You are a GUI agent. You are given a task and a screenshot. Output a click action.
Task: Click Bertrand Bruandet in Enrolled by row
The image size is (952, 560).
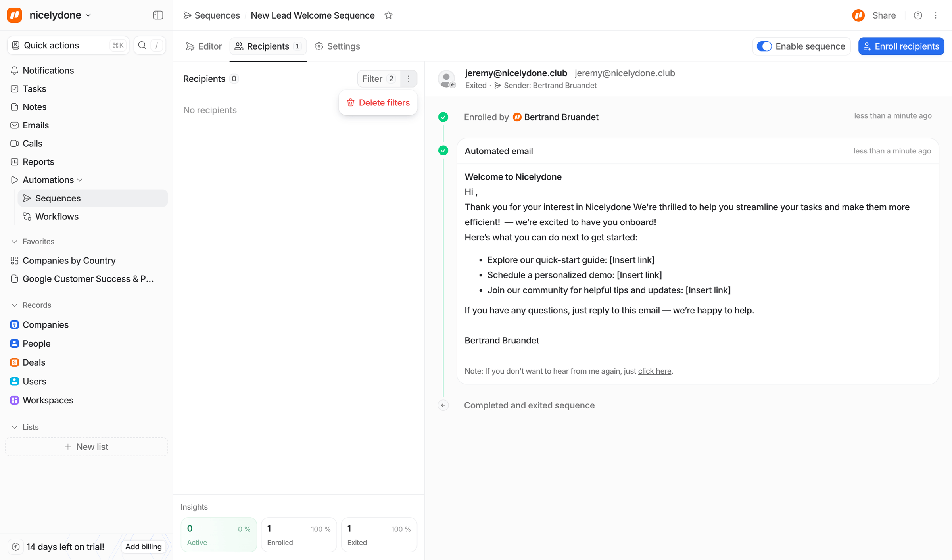pos(561,117)
